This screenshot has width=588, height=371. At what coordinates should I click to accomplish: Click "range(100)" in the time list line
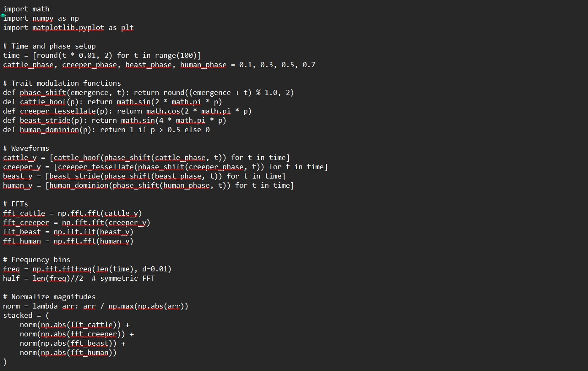[176, 55]
